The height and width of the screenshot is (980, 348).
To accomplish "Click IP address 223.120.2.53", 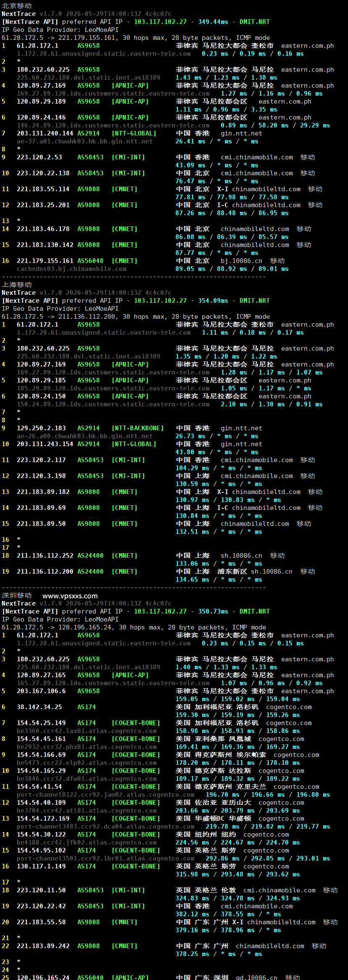I will click(39, 157).
